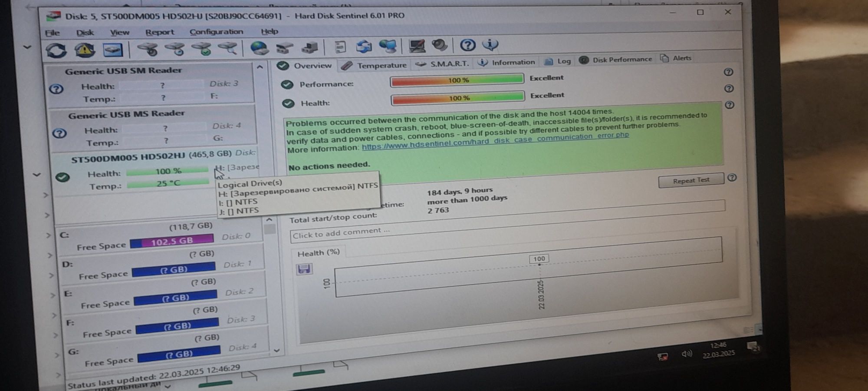Open the Disk menu
Screen dimensions: 868x391
[x=85, y=33]
